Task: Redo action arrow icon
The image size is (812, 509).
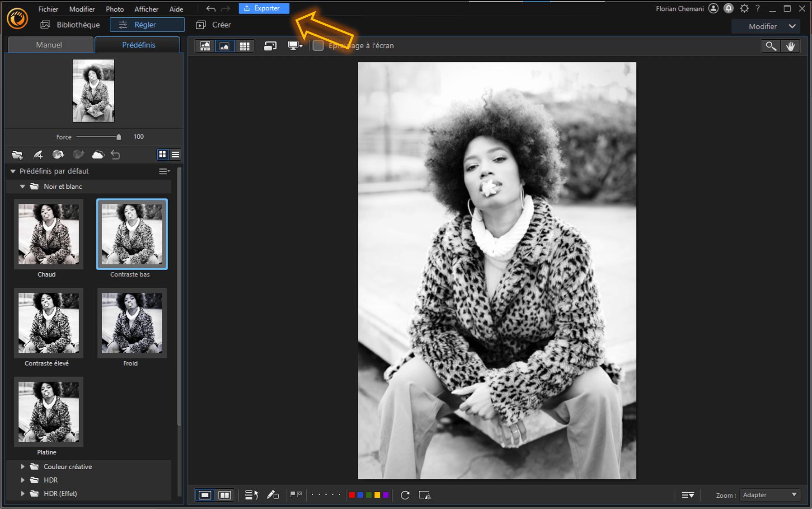Action: click(225, 9)
